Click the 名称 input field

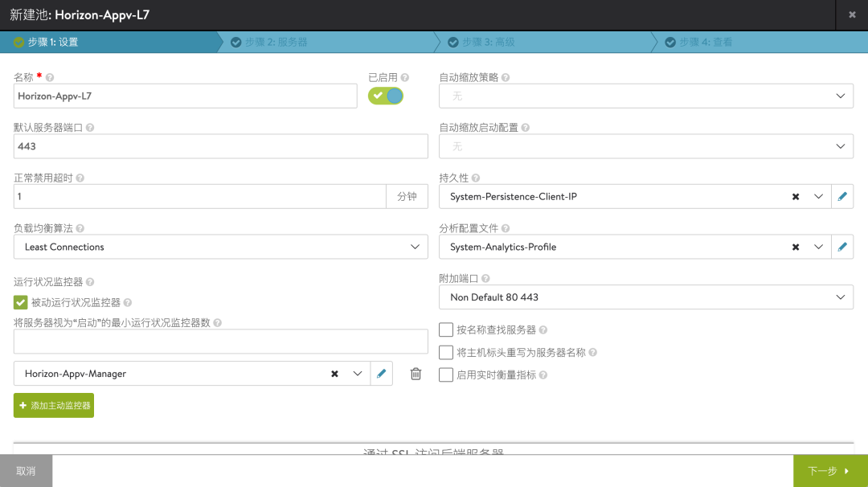[186, 96]
